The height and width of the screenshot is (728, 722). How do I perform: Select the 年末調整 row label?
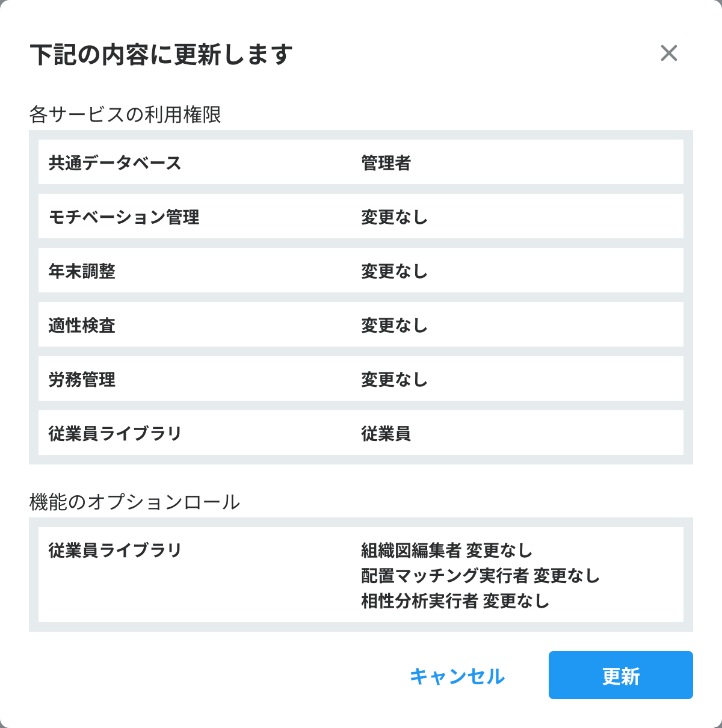(82, 271)
